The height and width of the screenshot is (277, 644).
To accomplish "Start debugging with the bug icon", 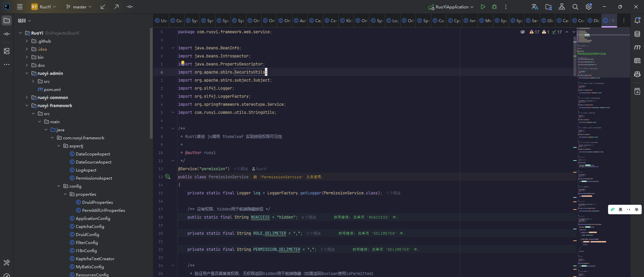I will tap(494, 7).
